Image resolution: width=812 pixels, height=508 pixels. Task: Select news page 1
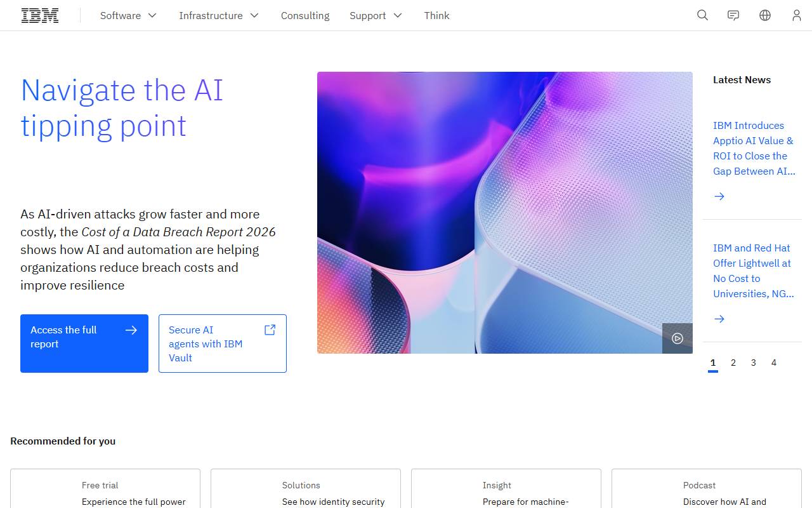pos(713,363)
